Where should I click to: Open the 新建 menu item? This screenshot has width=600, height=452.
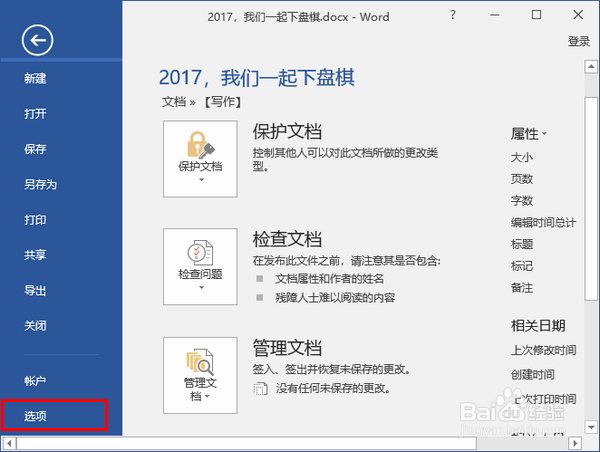35,78
